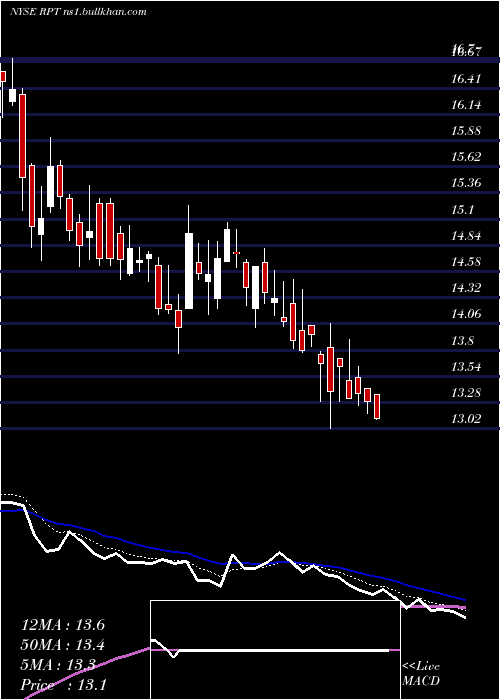The width and height of the screenshot is (500, 700).
Task: Click the MACD inset chart box
Action: coord(275,650)
